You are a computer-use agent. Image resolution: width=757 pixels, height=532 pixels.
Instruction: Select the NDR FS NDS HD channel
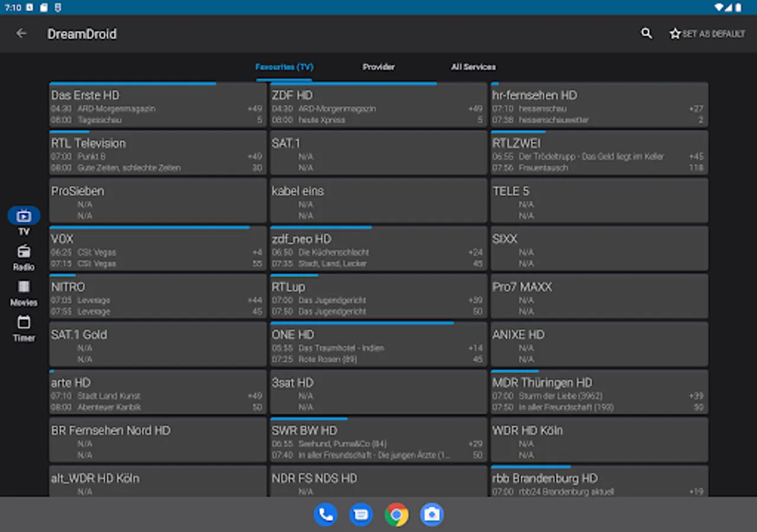click(378, 481)
